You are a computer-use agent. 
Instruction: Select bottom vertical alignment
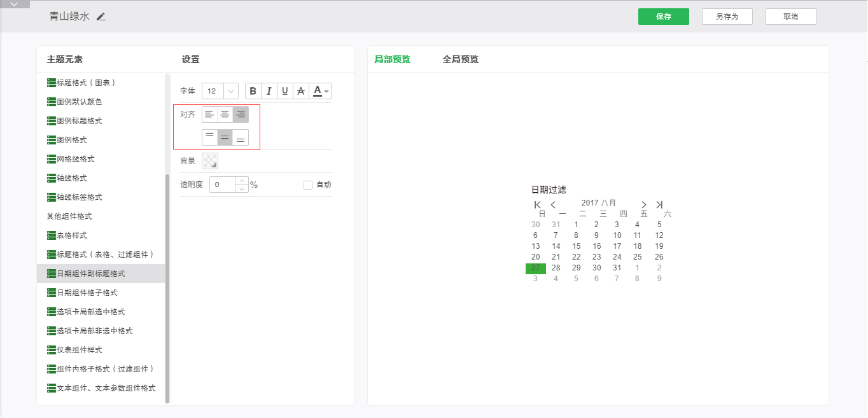[241, 137]
